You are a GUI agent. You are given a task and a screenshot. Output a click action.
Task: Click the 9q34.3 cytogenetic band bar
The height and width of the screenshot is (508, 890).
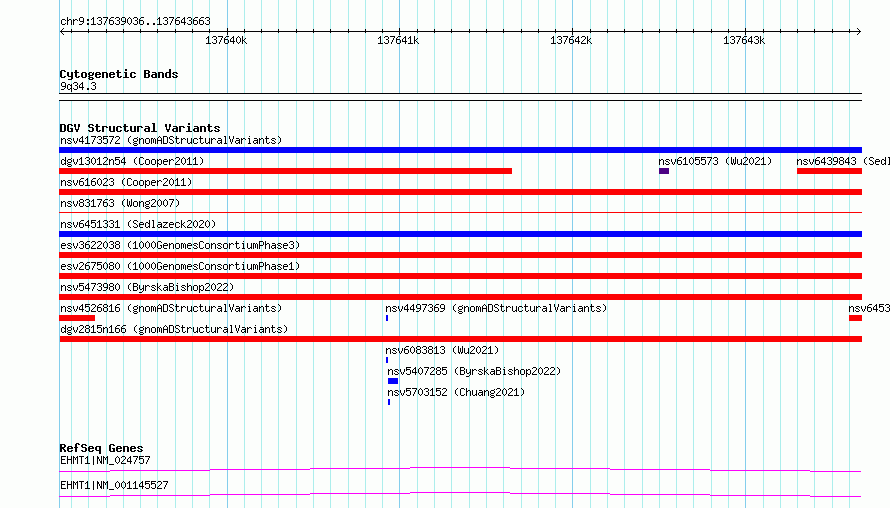tap(460, 97)
